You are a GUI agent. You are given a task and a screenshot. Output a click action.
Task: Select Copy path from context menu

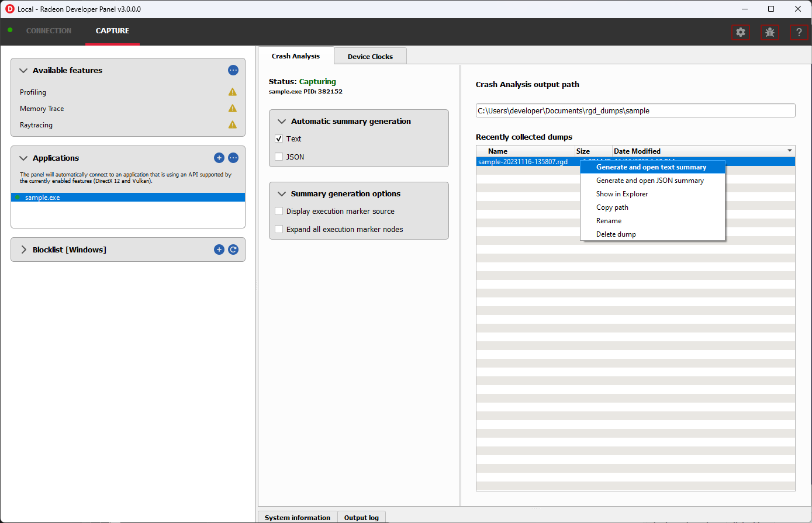click(652, 207)
